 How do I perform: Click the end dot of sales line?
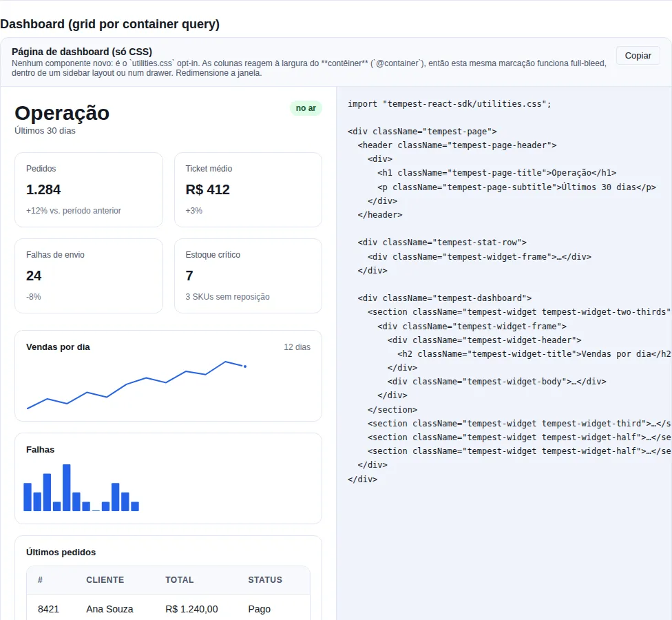coord(245,366)
